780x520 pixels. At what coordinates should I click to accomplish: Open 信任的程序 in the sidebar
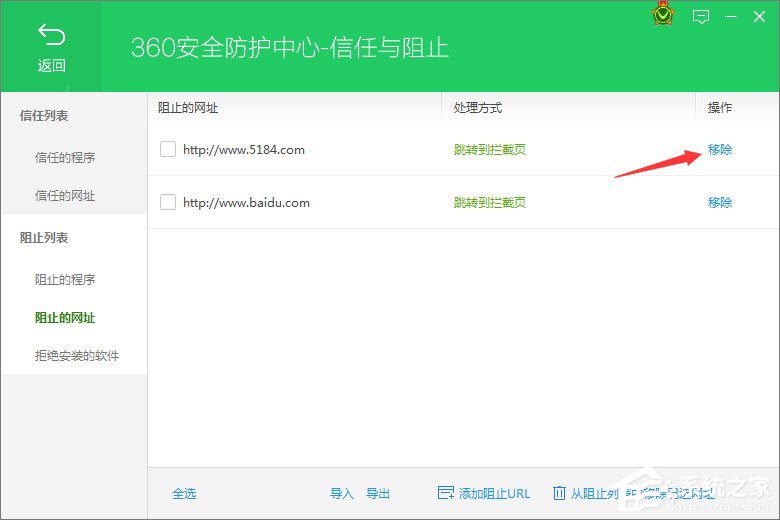65,157
